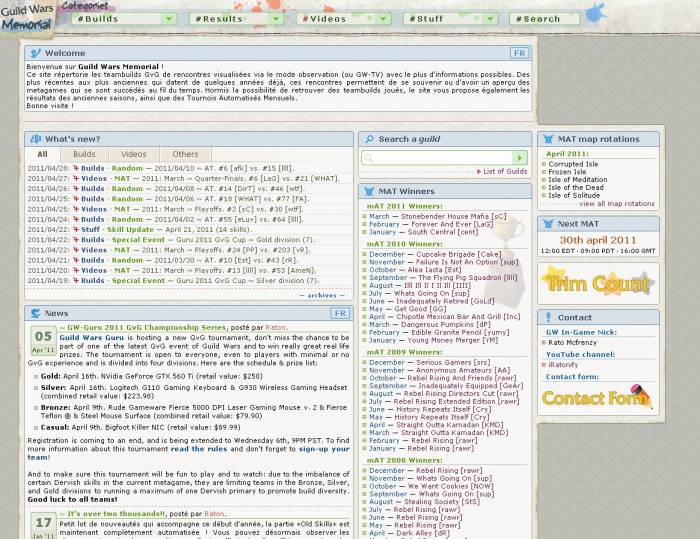Select Isle of Meditation in map rotations
This screenshot has height=539, width=700.
click(x=578, y=180)
